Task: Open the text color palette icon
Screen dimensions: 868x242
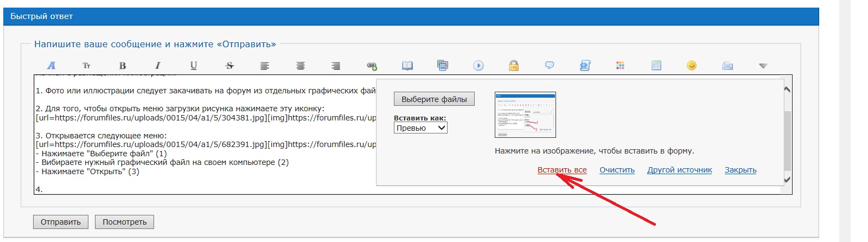Action: point(621,66)
